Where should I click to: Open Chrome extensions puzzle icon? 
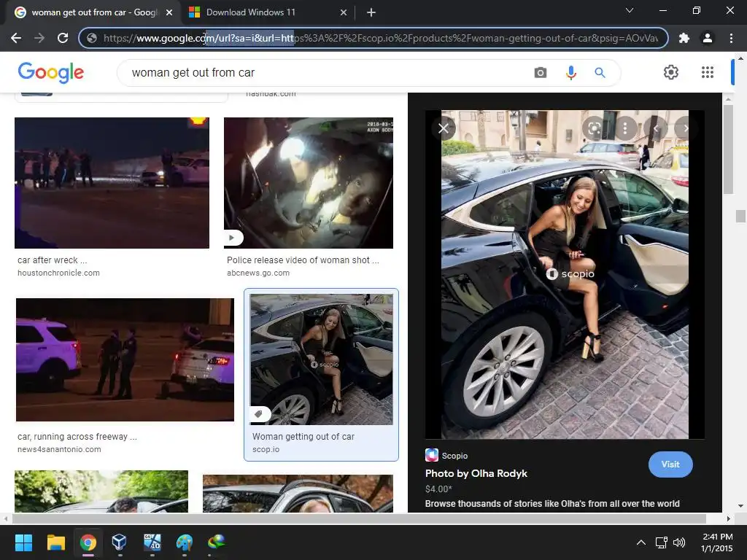pos(684,38)
